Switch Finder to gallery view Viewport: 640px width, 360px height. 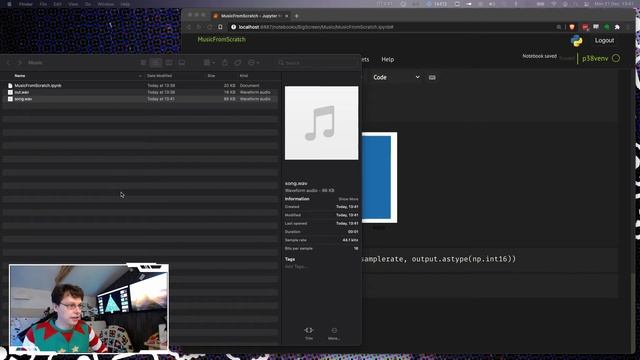[x=182, y=63]
